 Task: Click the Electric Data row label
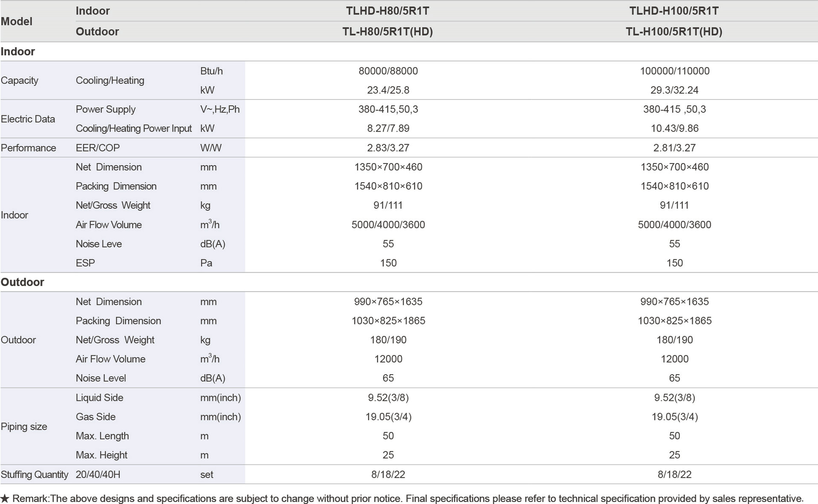[x=28, y=119]
